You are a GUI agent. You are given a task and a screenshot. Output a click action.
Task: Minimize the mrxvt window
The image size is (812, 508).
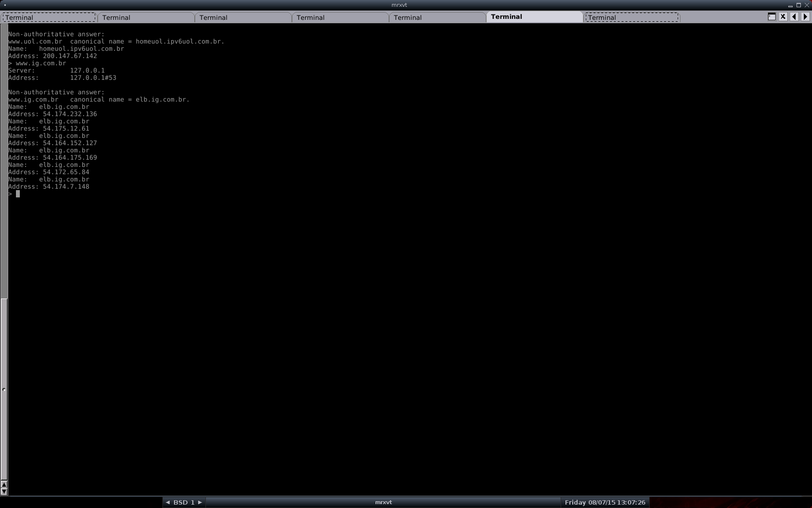(x=790, y=5)
